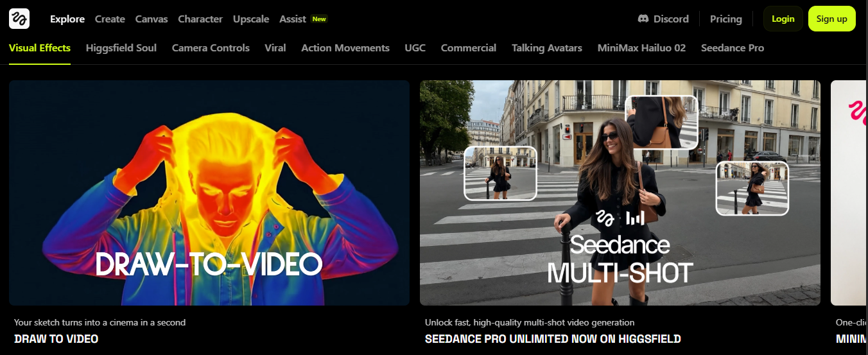Click the Higgsfield logo icon
This screenshot has height=355, width=868.
19,19
